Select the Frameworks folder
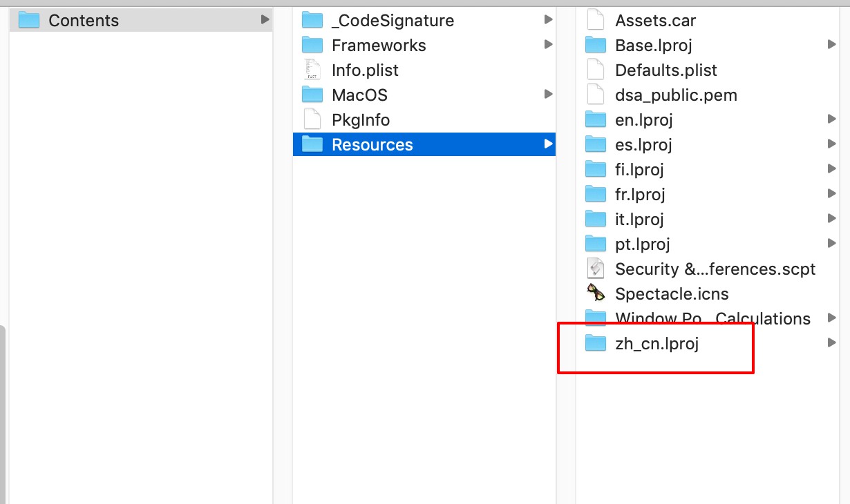 (x=379, y=45)
